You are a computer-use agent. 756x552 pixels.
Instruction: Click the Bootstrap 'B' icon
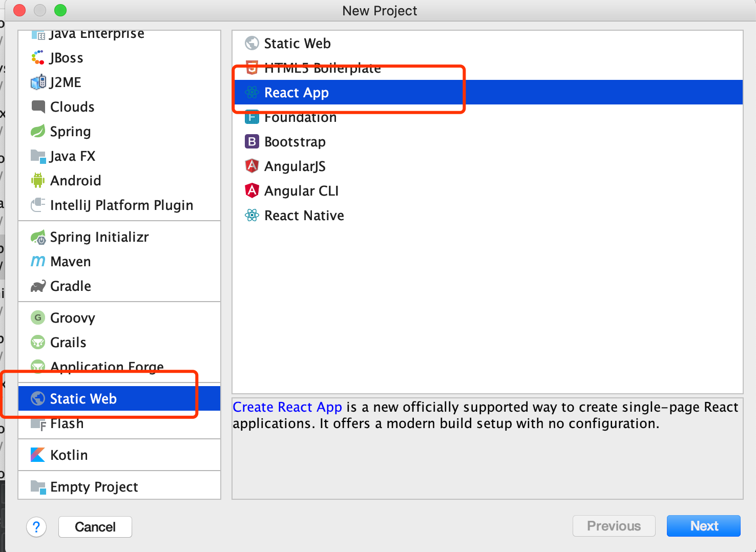point(251,141)
